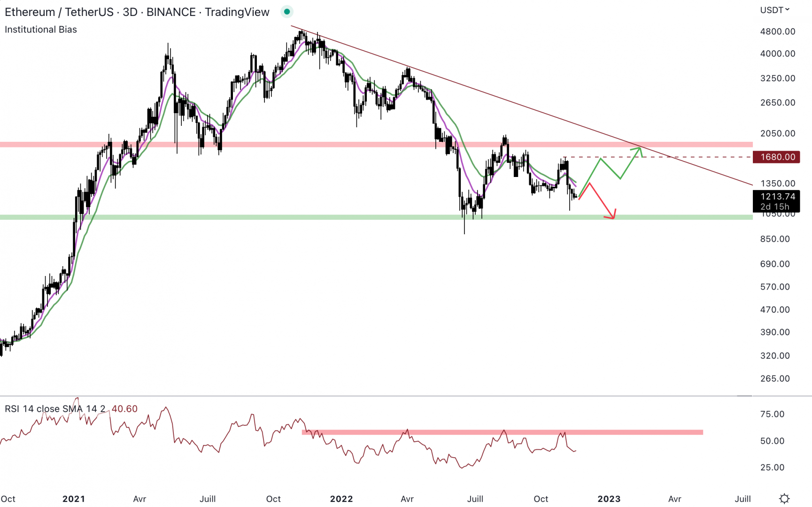Click the 2050.00 price axis label
This screenshot has height=507, width=812.
(x=778, y=133)
